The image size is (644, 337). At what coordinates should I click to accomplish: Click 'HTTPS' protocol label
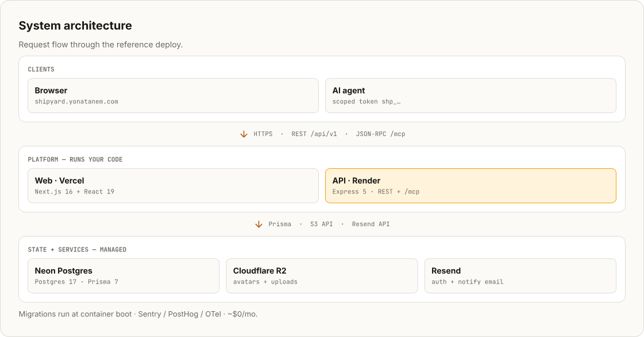263,134
